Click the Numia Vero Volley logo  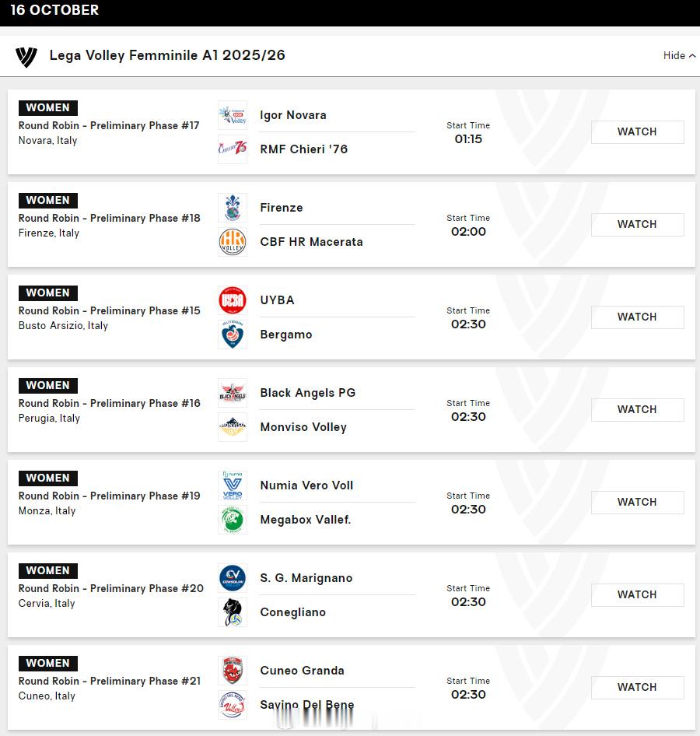pyautogui.click(x=233, y=485)
